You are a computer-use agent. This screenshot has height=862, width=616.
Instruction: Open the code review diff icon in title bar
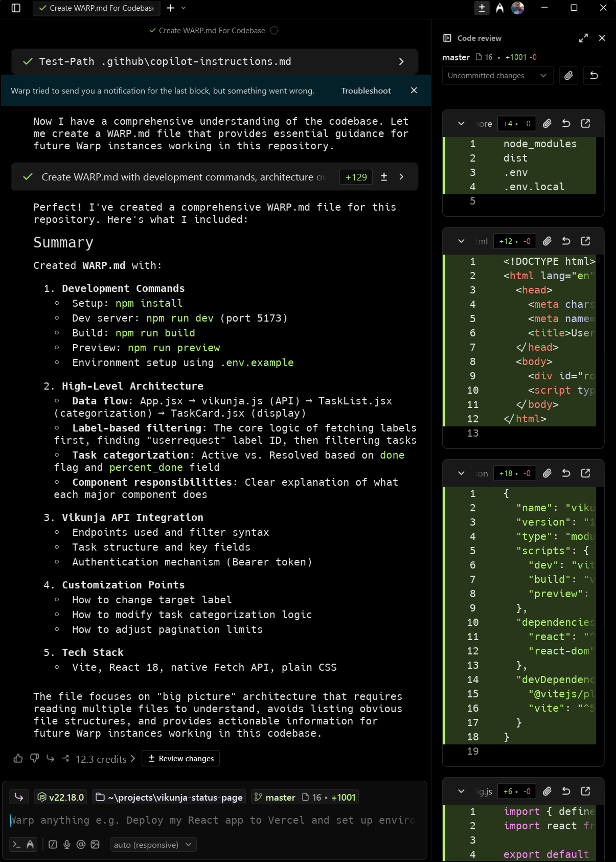point(482,8)
